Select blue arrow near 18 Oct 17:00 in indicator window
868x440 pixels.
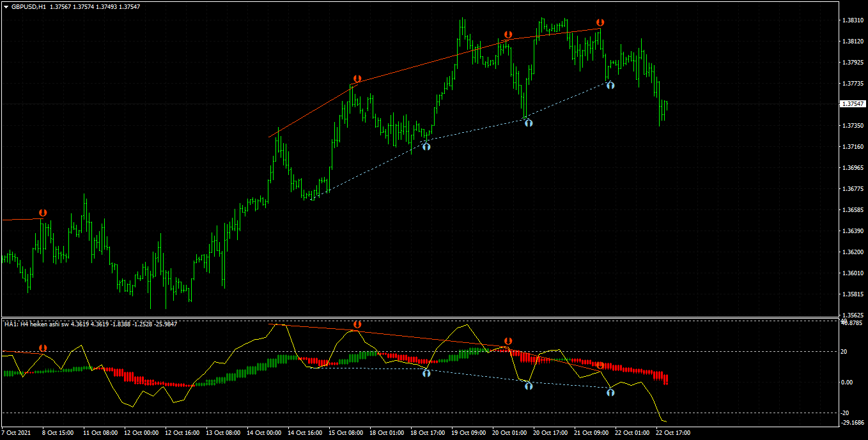426,372
